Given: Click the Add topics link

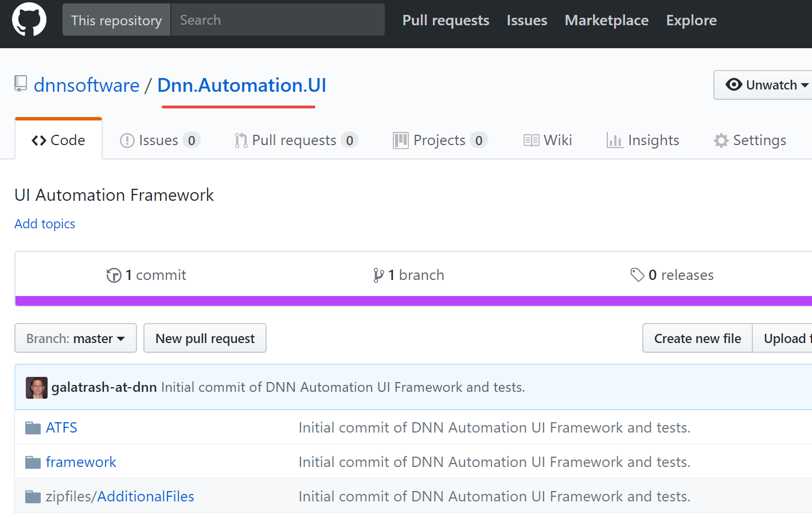Looking at the screenshot, I should tap(45, 224).
